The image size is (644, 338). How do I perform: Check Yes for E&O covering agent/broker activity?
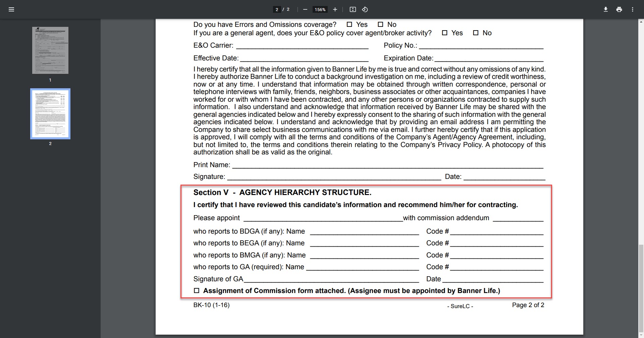tap(444, 33)
